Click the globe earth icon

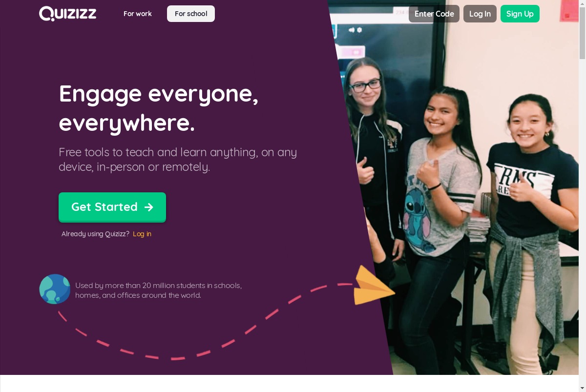click(55, 289)
